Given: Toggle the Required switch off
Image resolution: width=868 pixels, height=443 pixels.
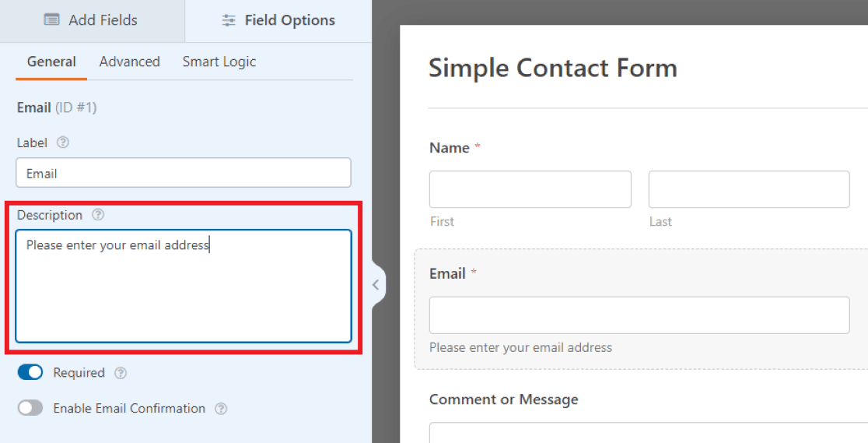Looking at the screenshot, I should (30, 373).
